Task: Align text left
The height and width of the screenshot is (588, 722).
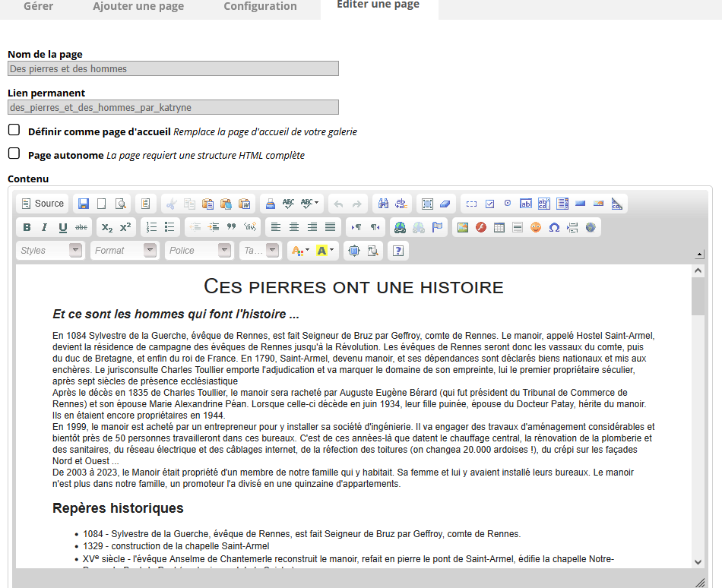Action: pos(276,227)
